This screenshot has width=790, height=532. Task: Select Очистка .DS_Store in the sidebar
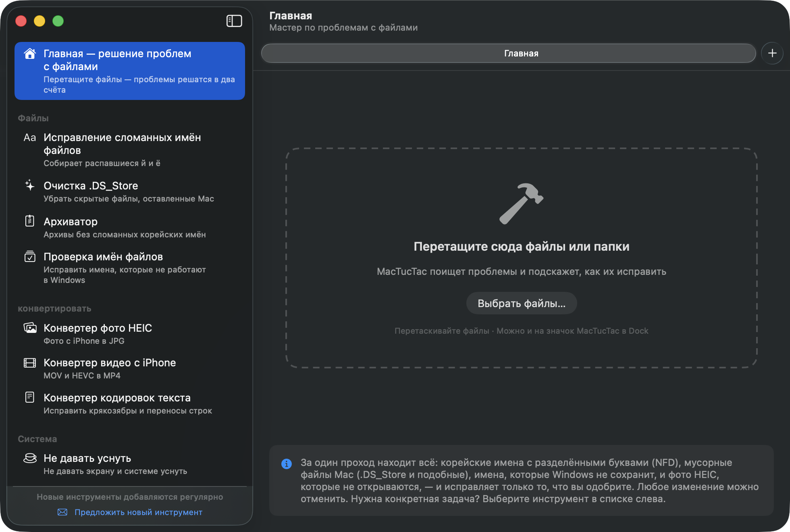(130, 192)
